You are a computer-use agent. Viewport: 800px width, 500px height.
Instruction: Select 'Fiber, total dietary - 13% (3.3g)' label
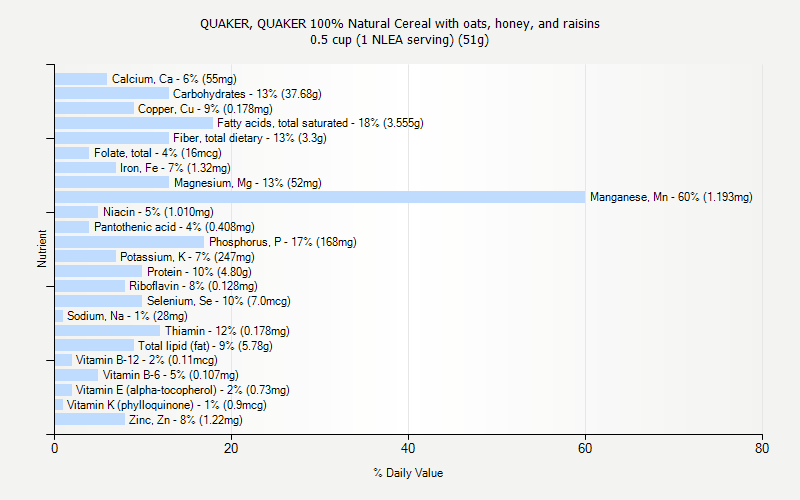pos(249,138)
